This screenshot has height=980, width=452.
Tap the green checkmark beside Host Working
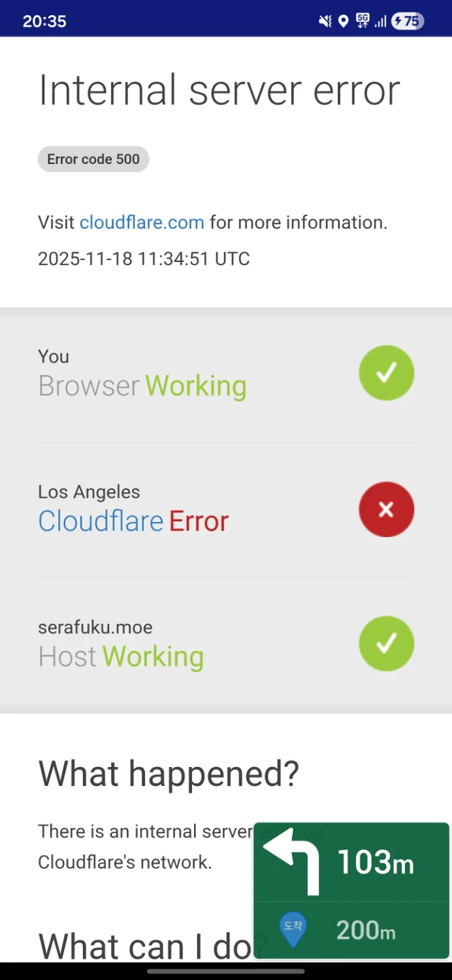(386, 644)
